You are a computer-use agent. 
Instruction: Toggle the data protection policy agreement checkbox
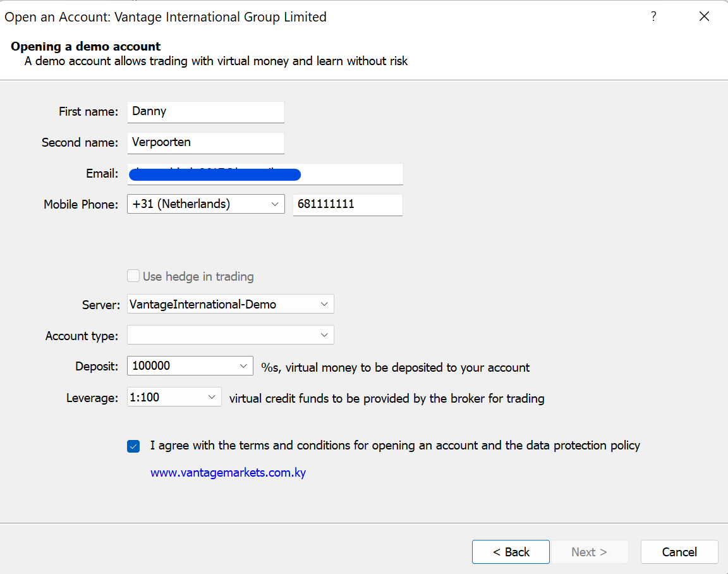(x=133, y=446)
